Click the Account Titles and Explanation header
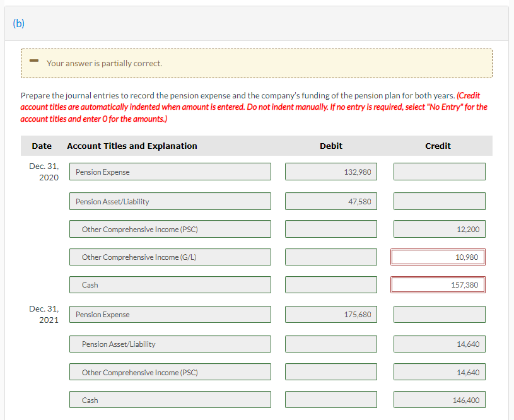Viewport: 514px width, 420px height. click(132, 146)
